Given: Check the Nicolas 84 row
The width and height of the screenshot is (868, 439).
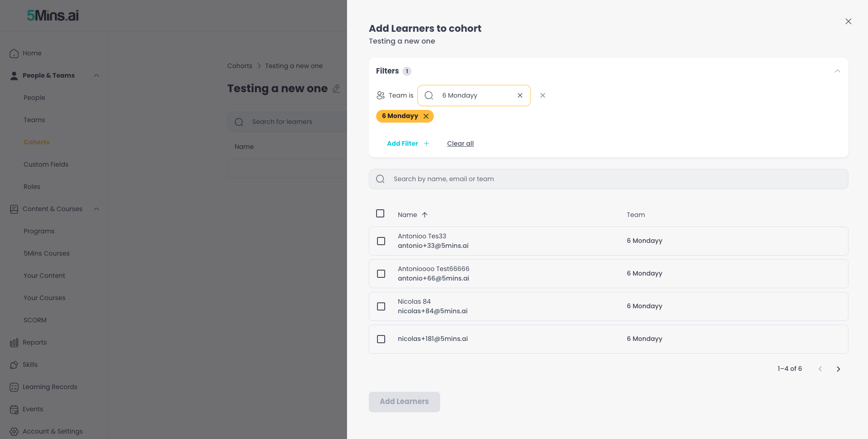Looking at the screenshot, I should [x=381, y=306].
